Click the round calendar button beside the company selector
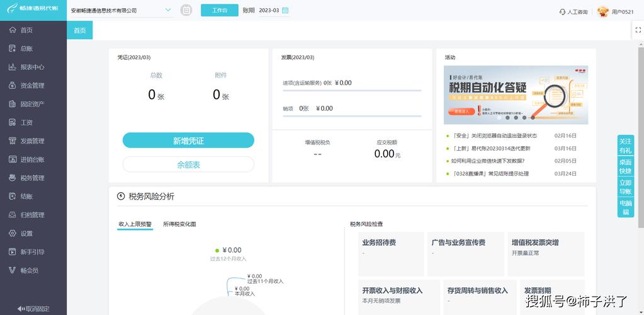 coord(186,10)
